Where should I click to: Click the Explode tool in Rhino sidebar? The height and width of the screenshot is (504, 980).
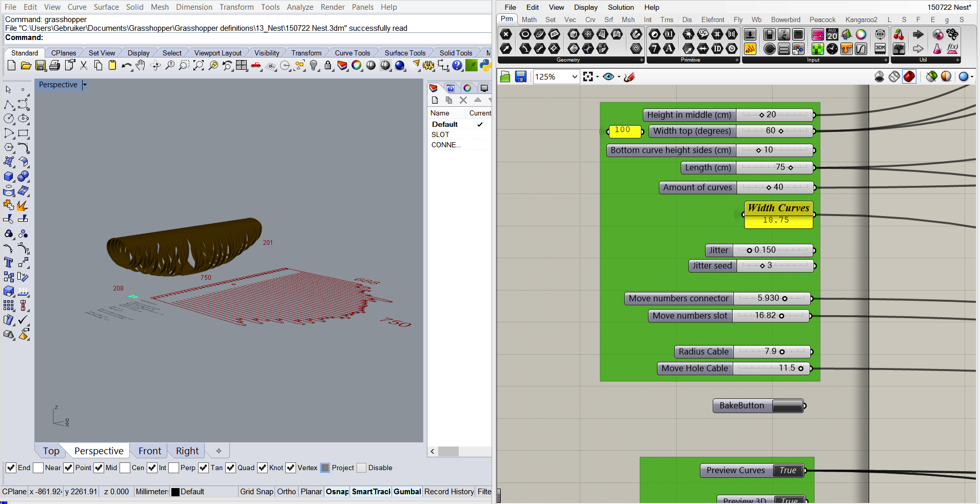[23, 206]
